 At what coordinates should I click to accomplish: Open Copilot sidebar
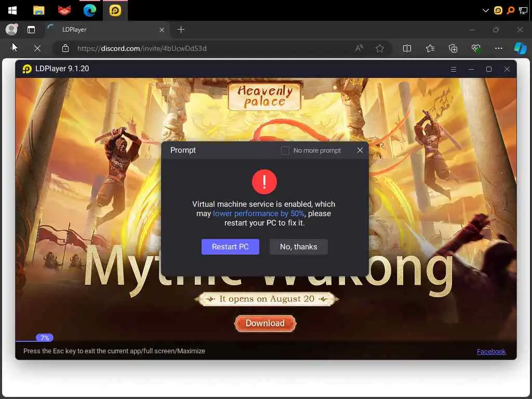coord(520,48)
